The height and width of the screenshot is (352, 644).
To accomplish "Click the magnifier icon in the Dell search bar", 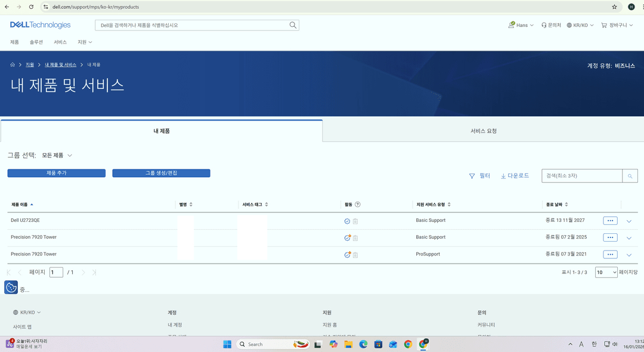I will [292, 25].
